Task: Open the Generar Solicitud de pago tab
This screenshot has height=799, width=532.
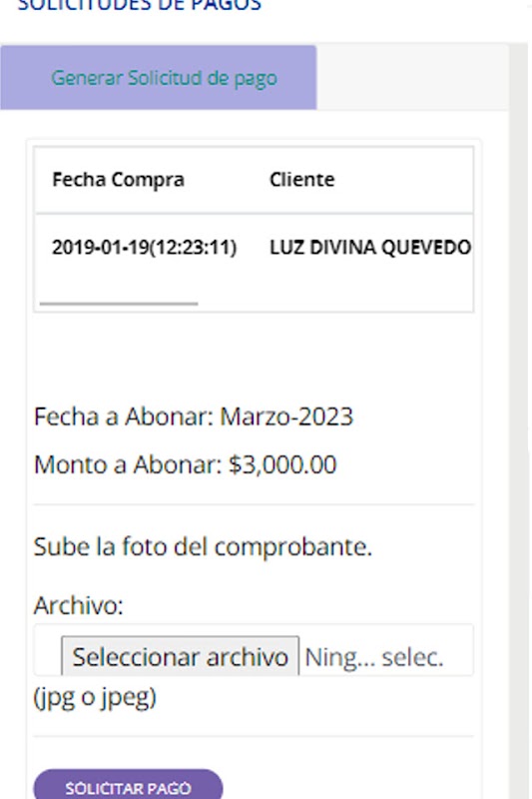Action: 159,78
